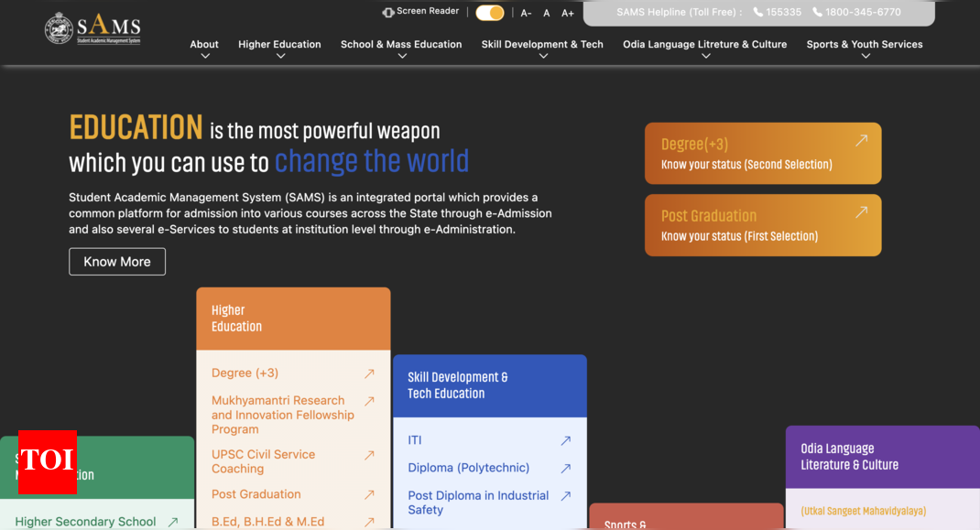Click arrow on Degree(+3) status card

(x=861, y=141)
